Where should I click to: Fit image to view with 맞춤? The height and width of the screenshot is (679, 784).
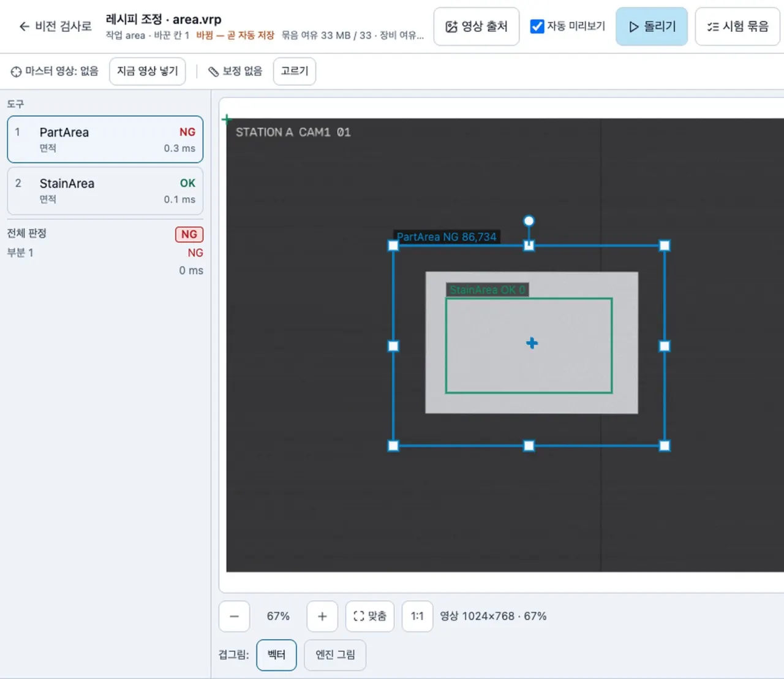click(x=370, y=616)
